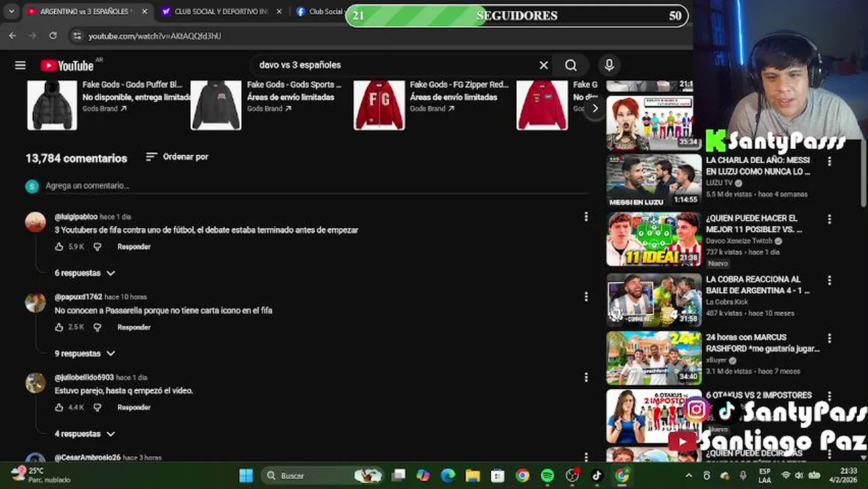The height and width of the screenshot is (489, 868).
Task: Dislike the comment by @papuxd1762
Action: tap(97, 327)
